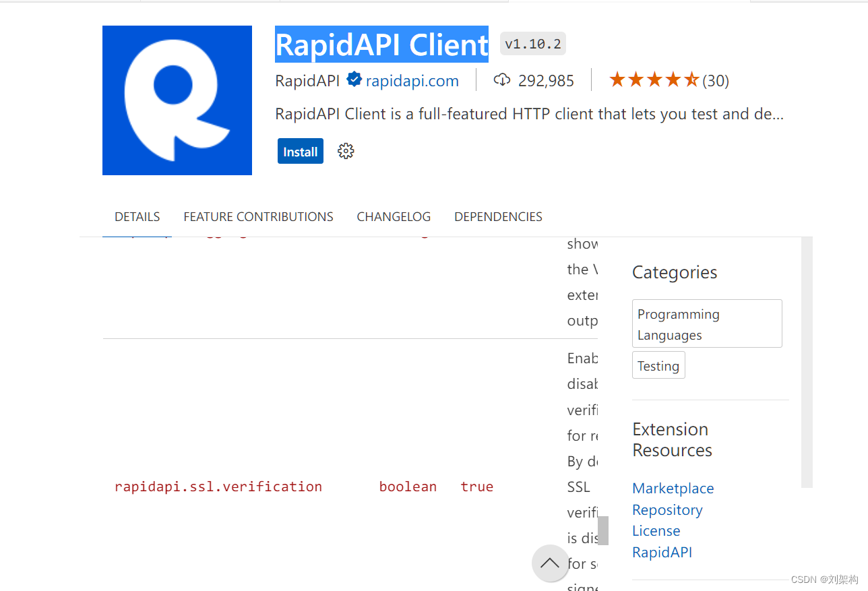
Task: Select the Programming Languages category
Action: [707, 323]
